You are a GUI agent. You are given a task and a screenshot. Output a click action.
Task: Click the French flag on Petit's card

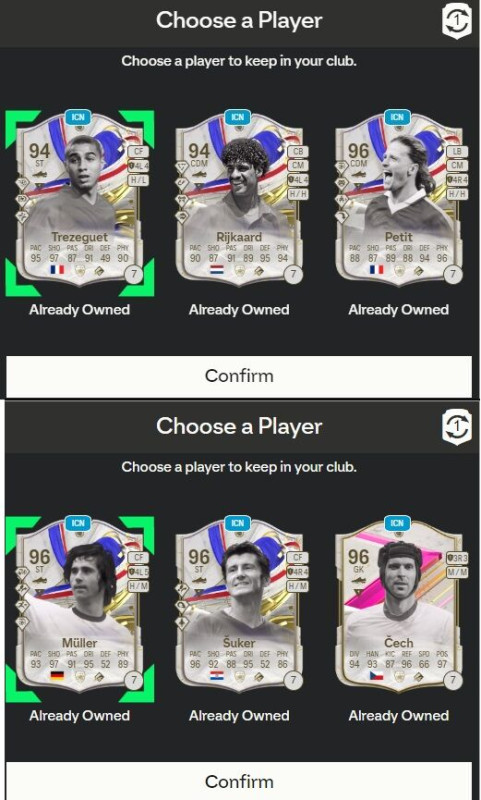pyautogui.click(x=376, y=269)
